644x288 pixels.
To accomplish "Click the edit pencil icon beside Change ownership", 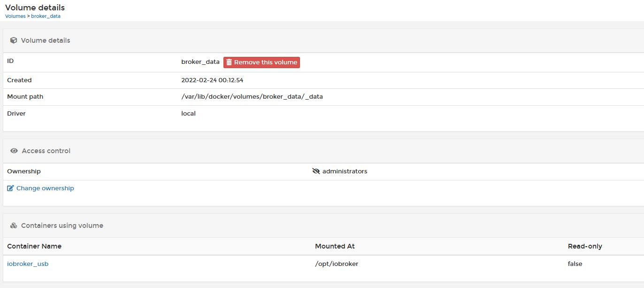I will tap(10, 188).
